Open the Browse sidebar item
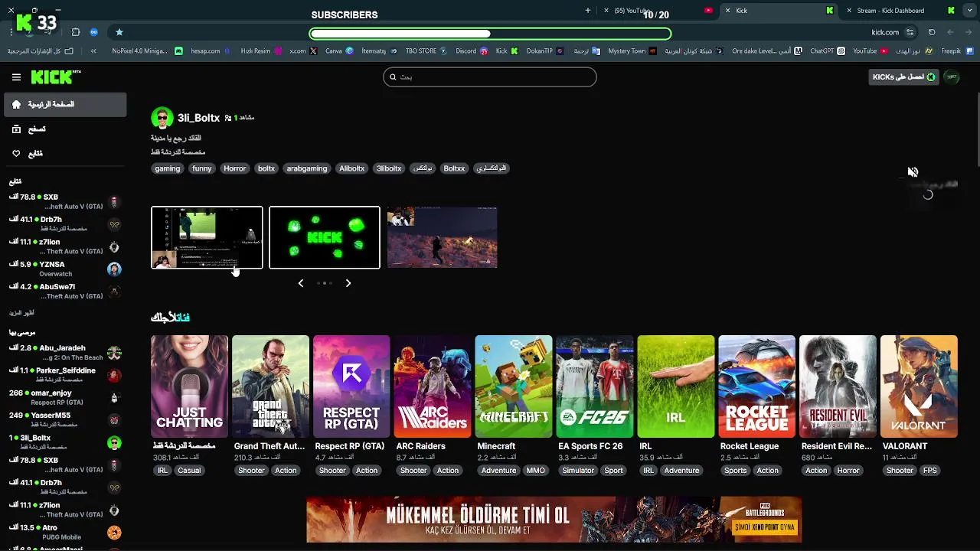Viewport: 980px width, 551px height. pos(65,129)
